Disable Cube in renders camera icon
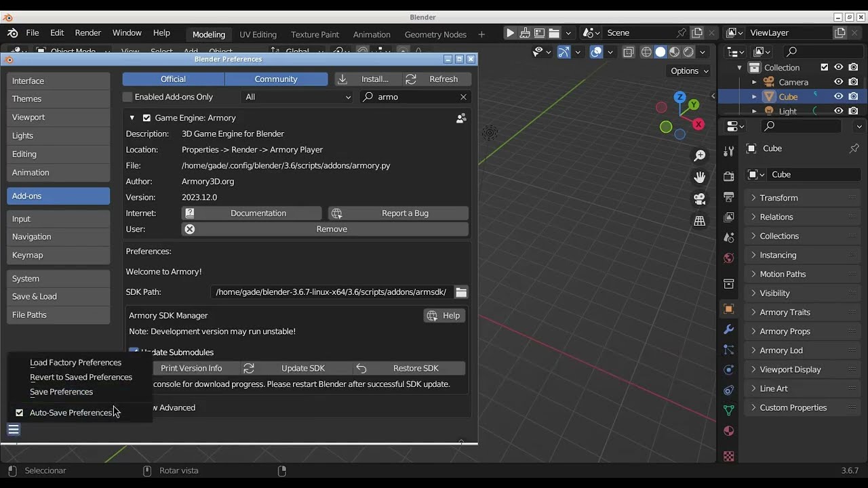The width and height of the screenshot is (868, 488). coord(853,97)
